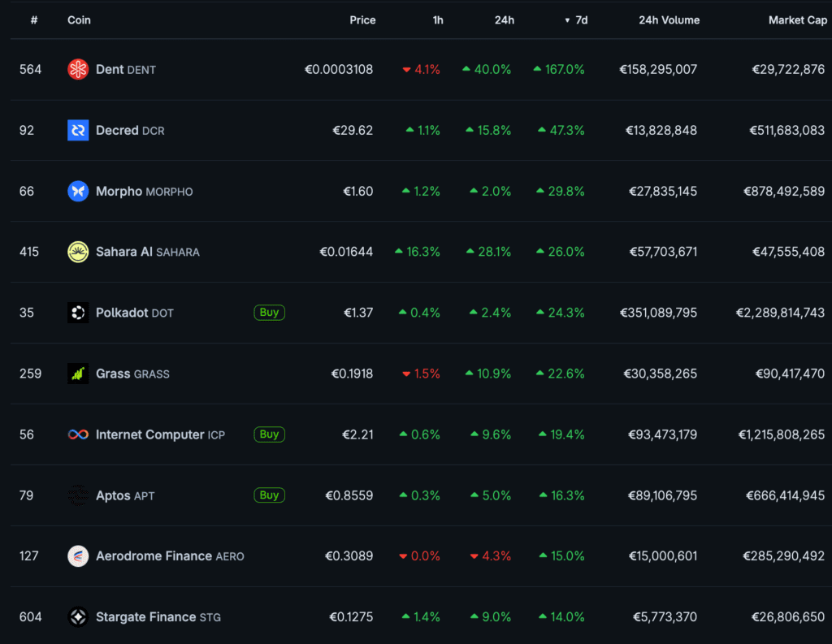Click the Grass coin logo icon
832x644 pixels.
click(x=78, y=374)
